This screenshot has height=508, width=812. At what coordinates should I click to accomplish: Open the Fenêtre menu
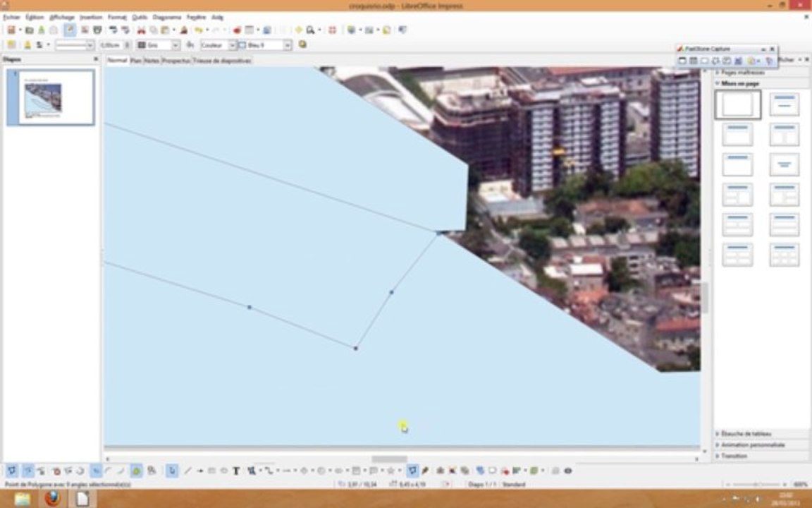click(196, 17)
